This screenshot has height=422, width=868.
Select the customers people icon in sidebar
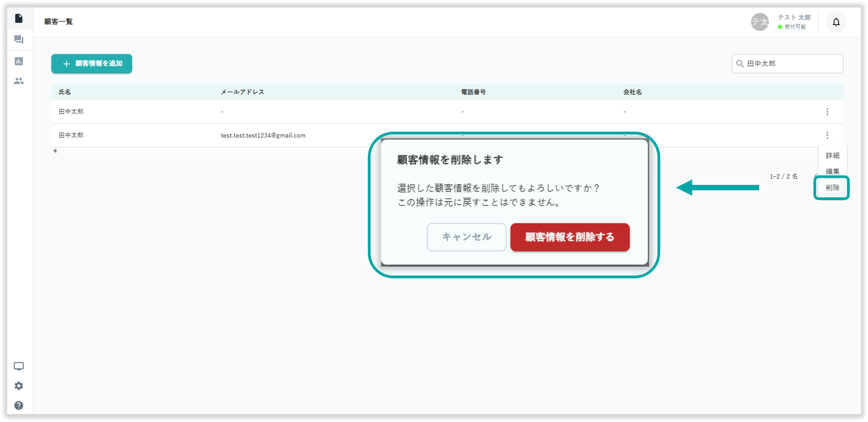19,81
